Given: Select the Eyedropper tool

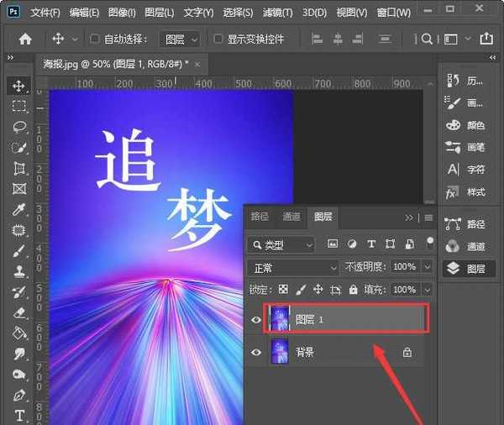Looking at the screenshot, I should pyautogui.click(x=18, y=209).
